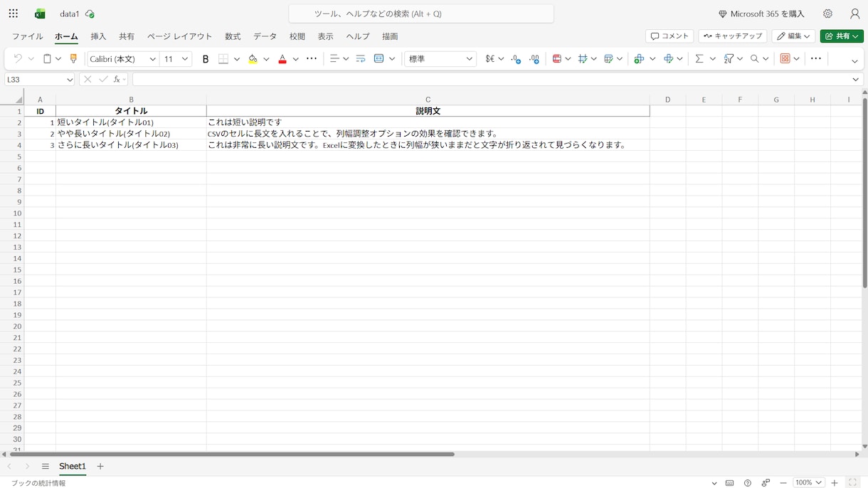
Task: Click the add-ins grid icon
Action: pyautogui.click(x=785, y=59)
